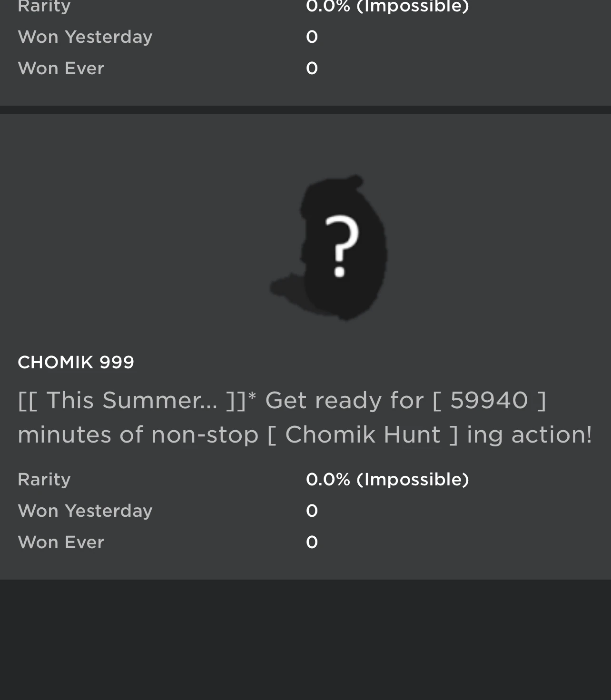
Task: Click the dark divider between the badge cards
Action: 305,110
